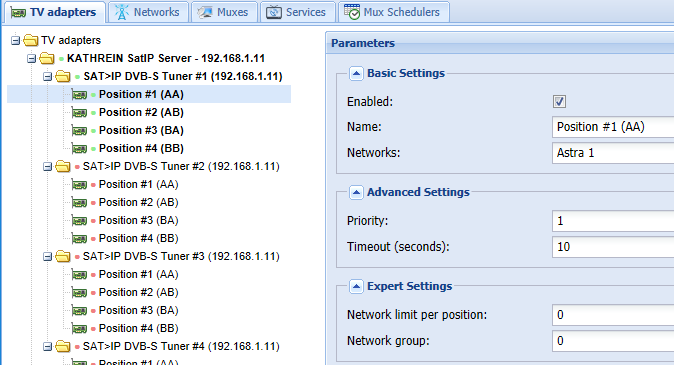Click the TV adapters root folder icon
674x365 pixels.
point(31,40)
